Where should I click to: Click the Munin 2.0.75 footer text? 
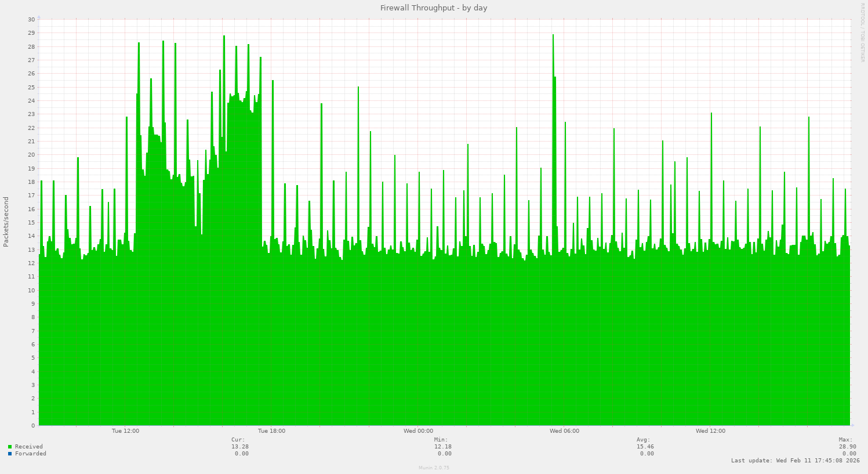click(x=433, y=468)
